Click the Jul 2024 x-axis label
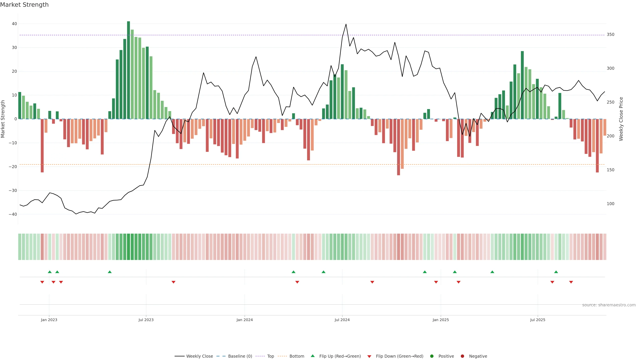 pyautogui.click(x=342, y=320)
